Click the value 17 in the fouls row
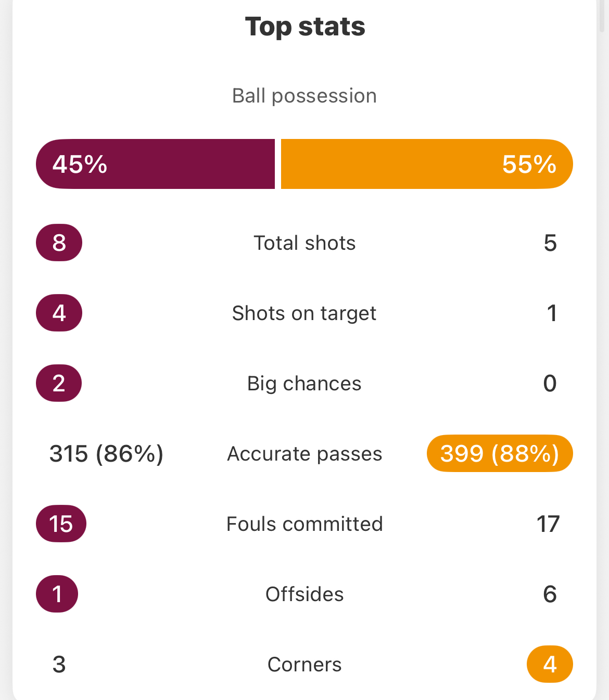Viewport: 609px width, 700px height. (548, 524)
